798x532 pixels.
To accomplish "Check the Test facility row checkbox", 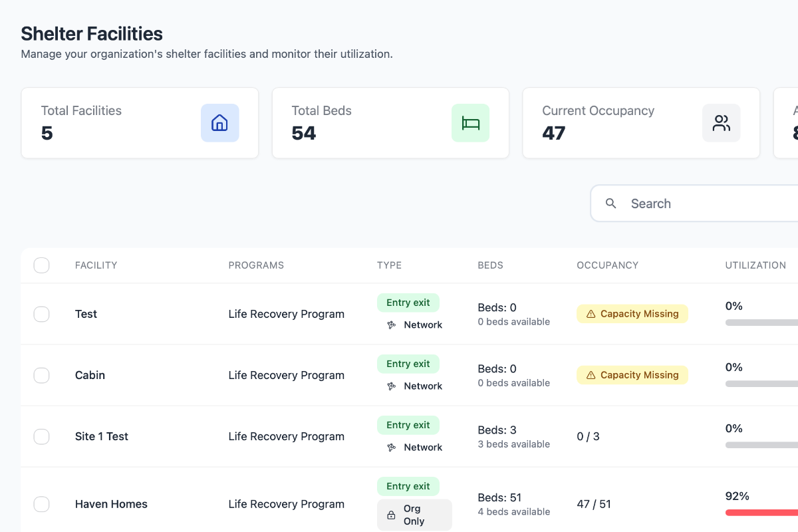I will pyautogui.click(x=41, y=314).
